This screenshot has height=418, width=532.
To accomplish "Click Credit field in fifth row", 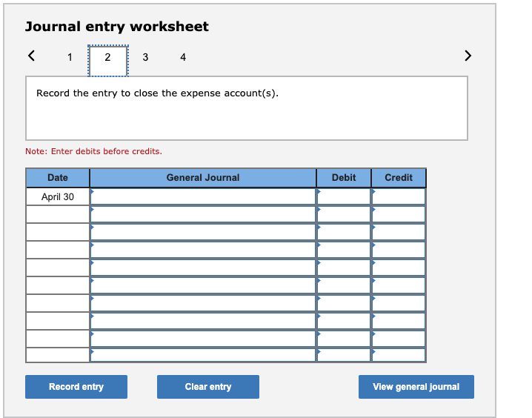I will pyautogui.click(x=399, y=268).
